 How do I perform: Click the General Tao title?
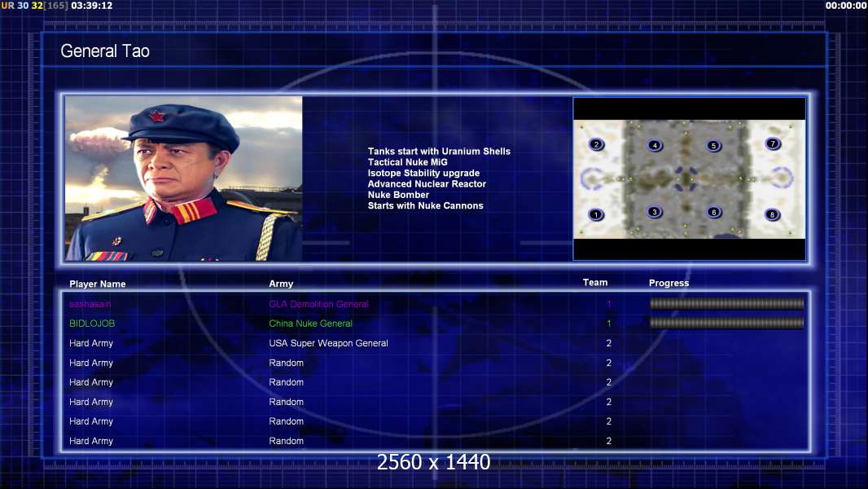[105, 51]
